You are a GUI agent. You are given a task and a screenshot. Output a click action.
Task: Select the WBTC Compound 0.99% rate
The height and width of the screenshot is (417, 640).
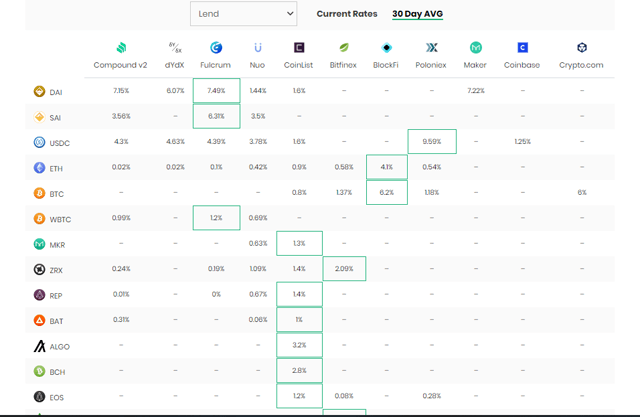(x=121, y=218)
